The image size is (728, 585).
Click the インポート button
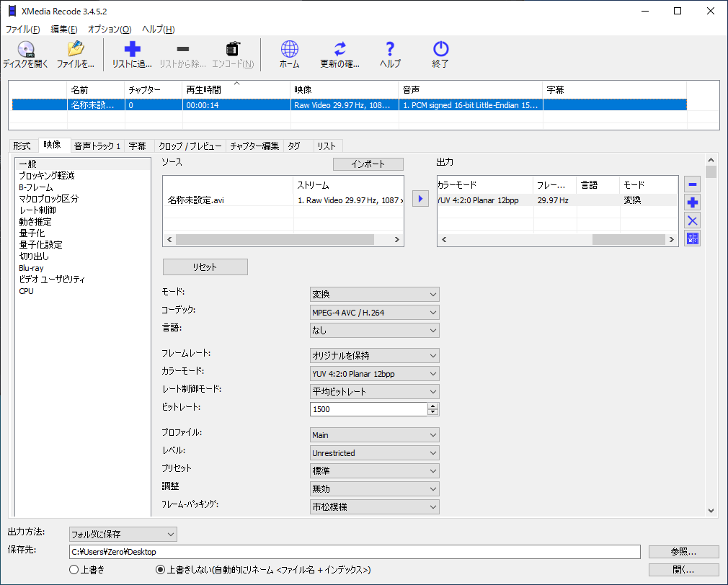point(368,164)
